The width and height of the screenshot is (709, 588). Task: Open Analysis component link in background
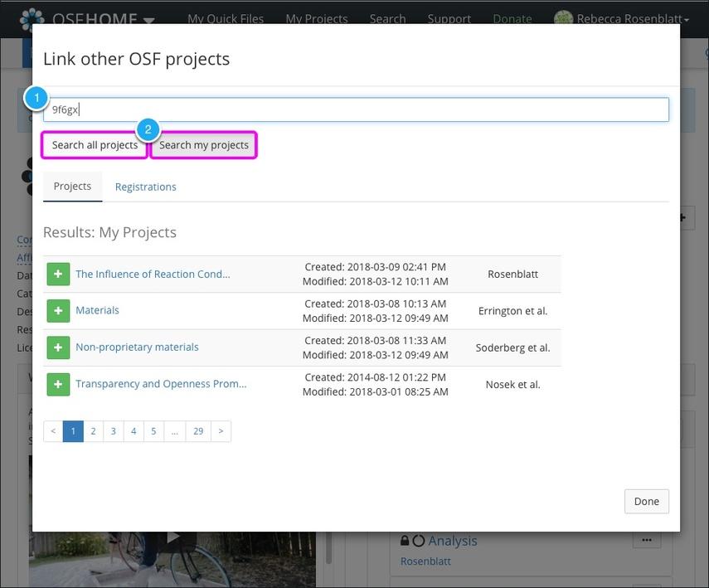[x=453, y=541]
